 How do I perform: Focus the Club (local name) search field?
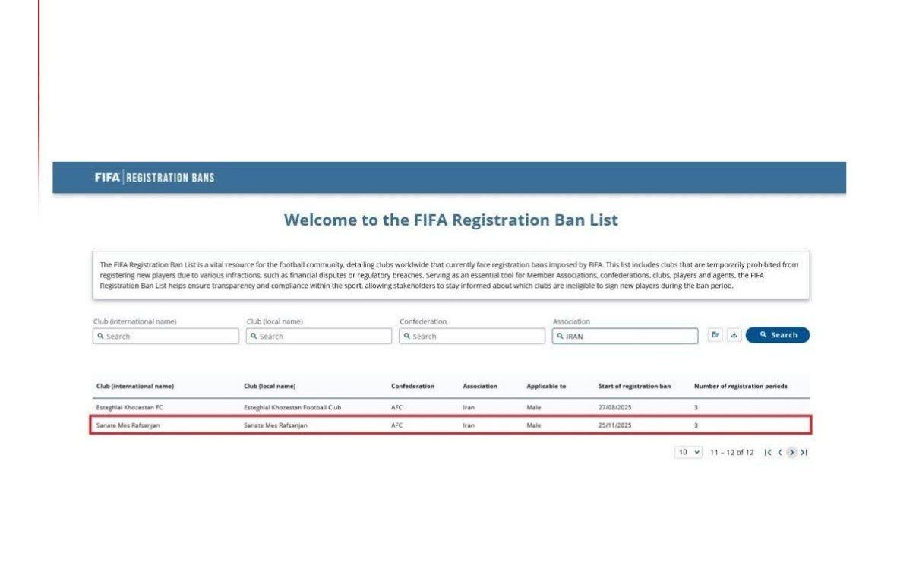click(319, 337)
